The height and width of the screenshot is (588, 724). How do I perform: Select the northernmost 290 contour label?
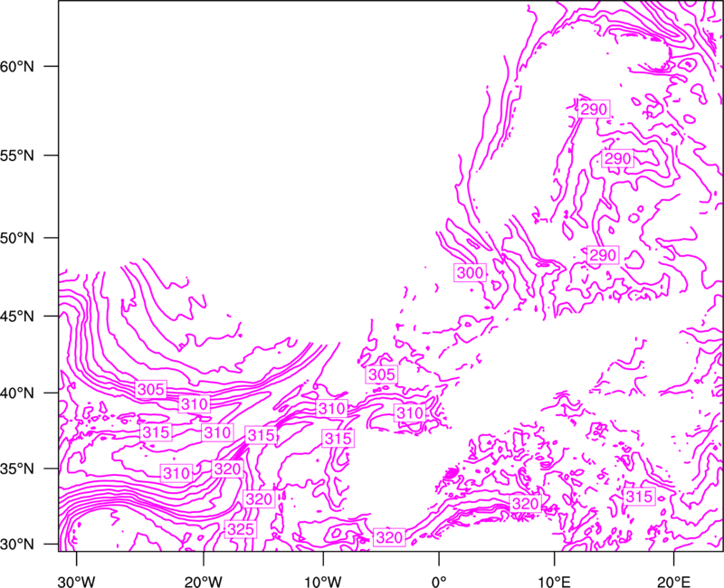[594, 109]
